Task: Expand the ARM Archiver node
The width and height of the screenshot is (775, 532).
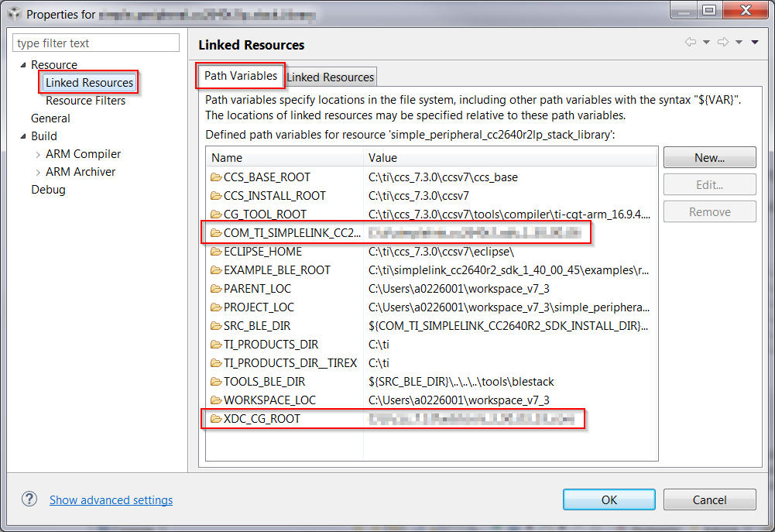Action: 36,171
